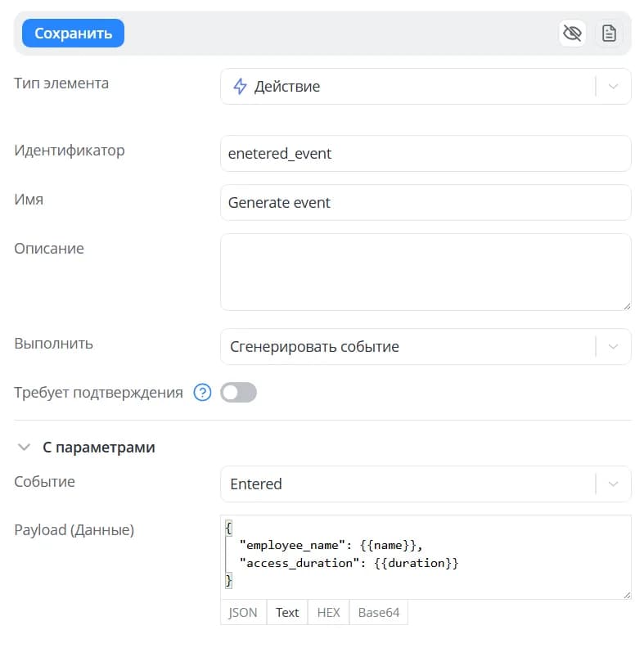The height and width of the screenshot is (648, 644).
Task: Open the document icon in the toolbar
Action: pos(609,33)
